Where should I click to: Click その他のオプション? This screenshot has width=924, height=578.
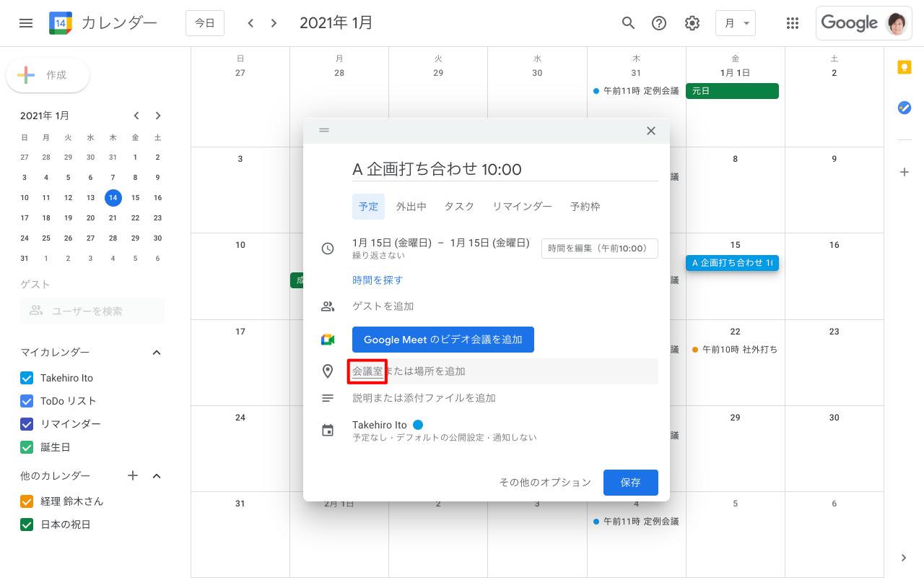(545, 483)
